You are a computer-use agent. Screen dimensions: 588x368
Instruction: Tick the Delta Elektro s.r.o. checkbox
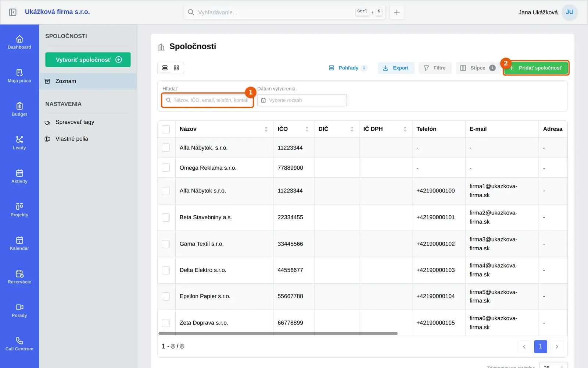click(x=166, y=270)
